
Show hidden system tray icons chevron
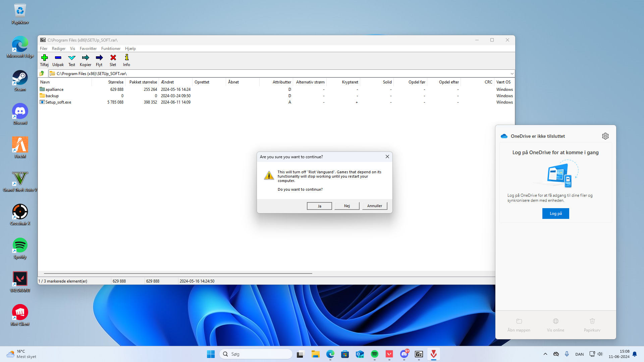(x=545, y=354)
